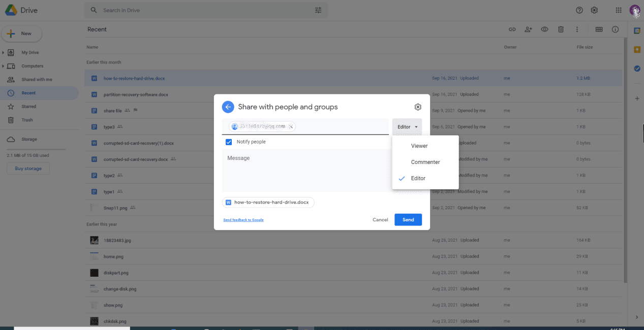This screenshot has height=330, width=644.
Task: Choose Commenter permission option
Action: coord(425,162)
